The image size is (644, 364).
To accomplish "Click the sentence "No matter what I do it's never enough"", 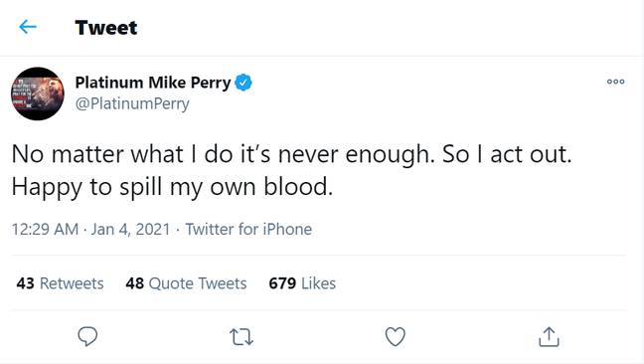I will pos(223,154).
